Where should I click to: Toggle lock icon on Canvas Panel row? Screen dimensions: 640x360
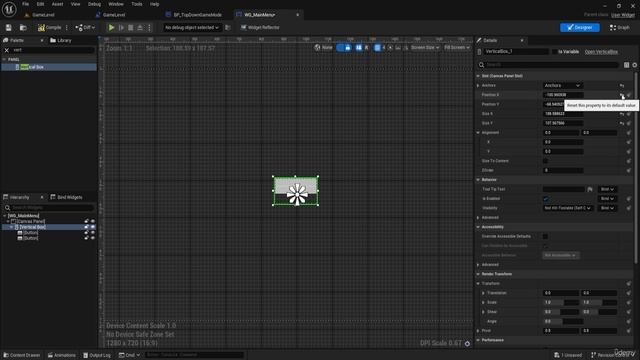pos(87,221)
